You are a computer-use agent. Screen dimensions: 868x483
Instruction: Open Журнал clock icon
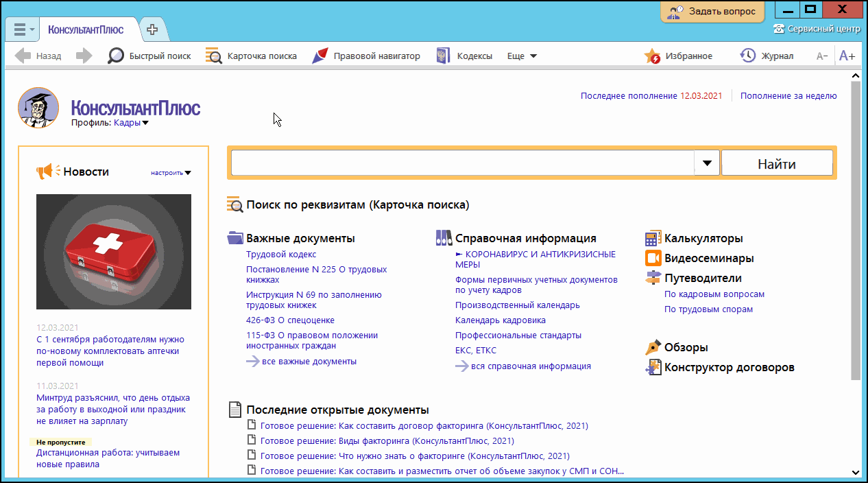(747, 56)
